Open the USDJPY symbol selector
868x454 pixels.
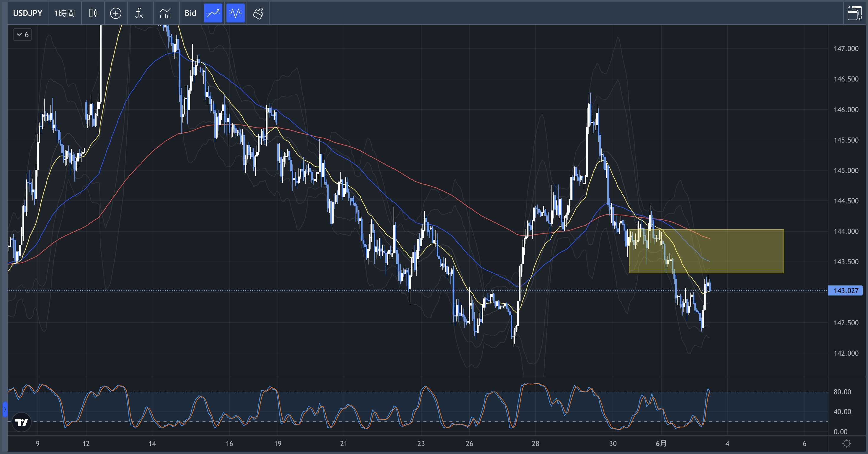pyautogui.click(x=28, y=13)
